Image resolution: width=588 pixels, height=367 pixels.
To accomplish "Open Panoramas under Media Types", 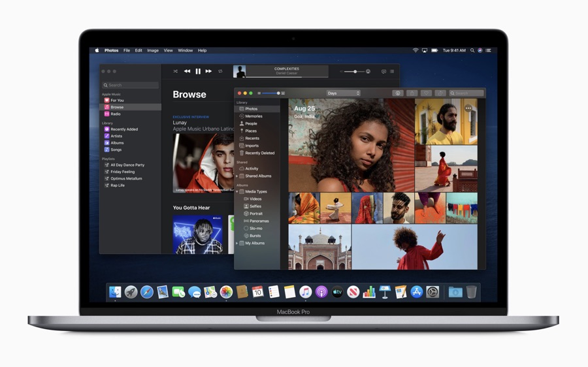I will click(x=257, y=221).
